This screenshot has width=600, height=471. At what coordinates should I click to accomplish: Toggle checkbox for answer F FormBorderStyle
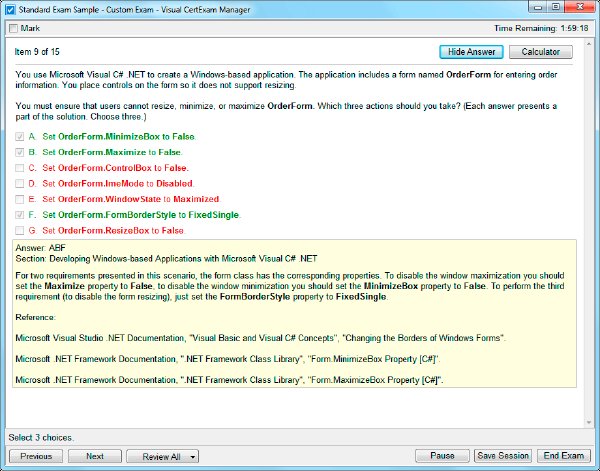point(20,215)
